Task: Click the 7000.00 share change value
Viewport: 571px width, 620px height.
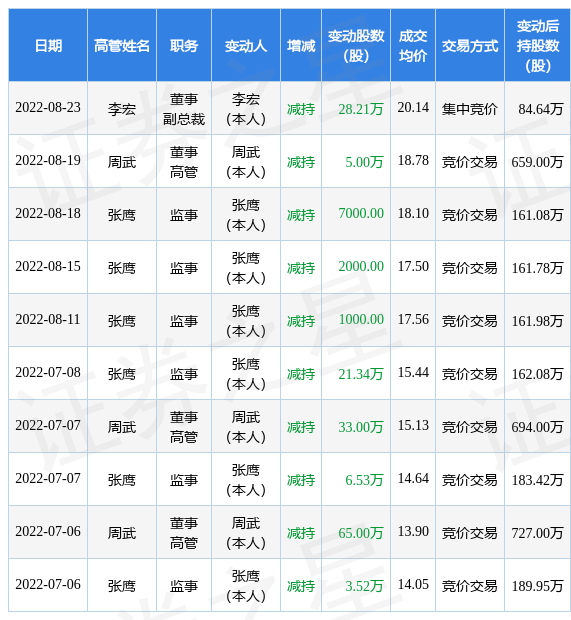Action: click(361, 214)
